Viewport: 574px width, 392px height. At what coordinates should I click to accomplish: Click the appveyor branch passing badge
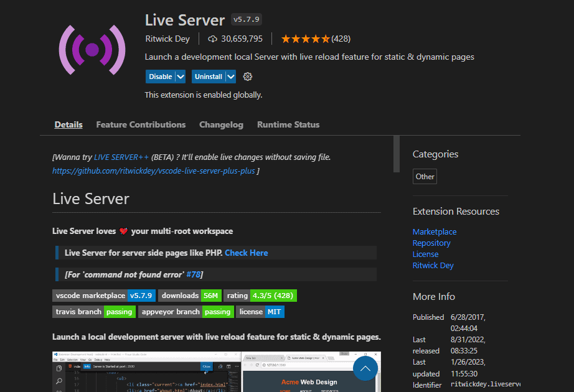[186, 312]
